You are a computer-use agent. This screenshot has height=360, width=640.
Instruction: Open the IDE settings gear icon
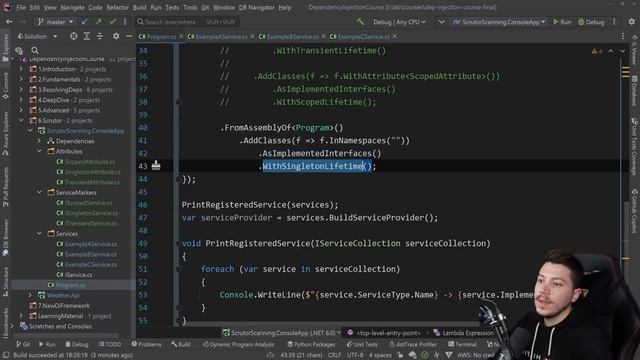(x=631, y=22)
